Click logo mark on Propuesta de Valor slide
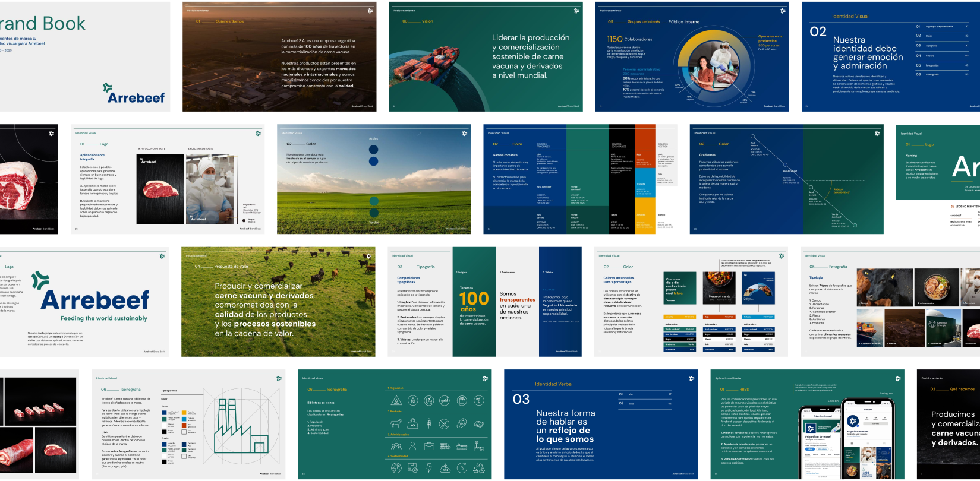The height and width of the screenshot is (481, 980). 369,256
